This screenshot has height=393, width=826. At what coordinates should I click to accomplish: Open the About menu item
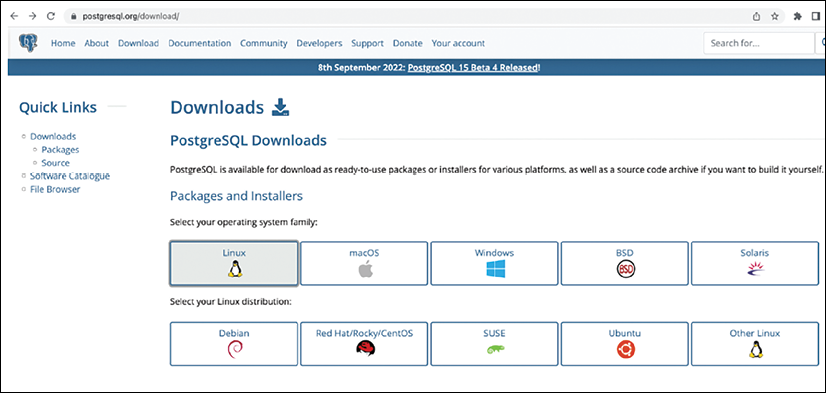pos(96,43)
